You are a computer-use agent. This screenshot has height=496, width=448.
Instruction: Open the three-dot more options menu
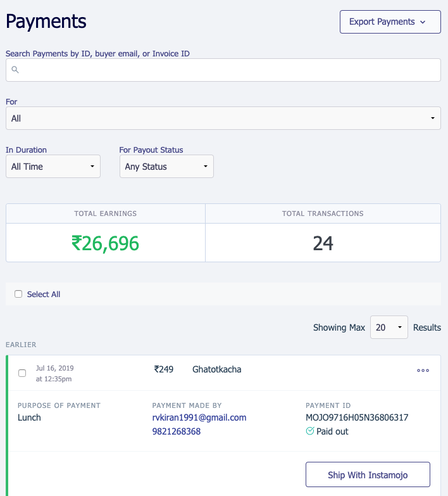[x=423, y=371]
